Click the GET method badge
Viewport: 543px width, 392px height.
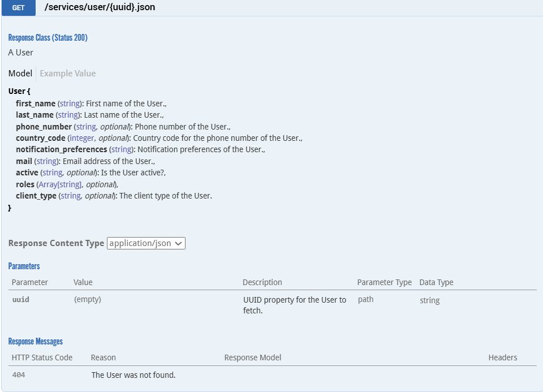coord(18,8)
